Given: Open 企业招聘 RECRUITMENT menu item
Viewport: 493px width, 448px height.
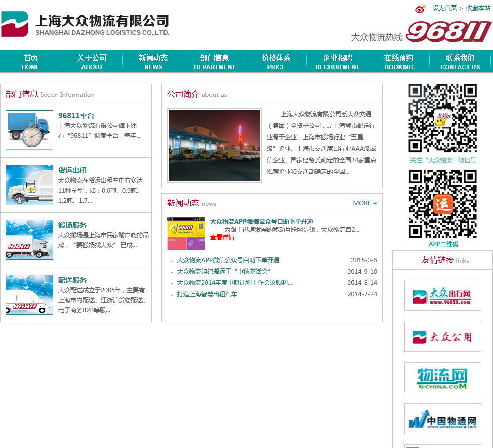Looking at the screenshot, I should tap(338, 62).
